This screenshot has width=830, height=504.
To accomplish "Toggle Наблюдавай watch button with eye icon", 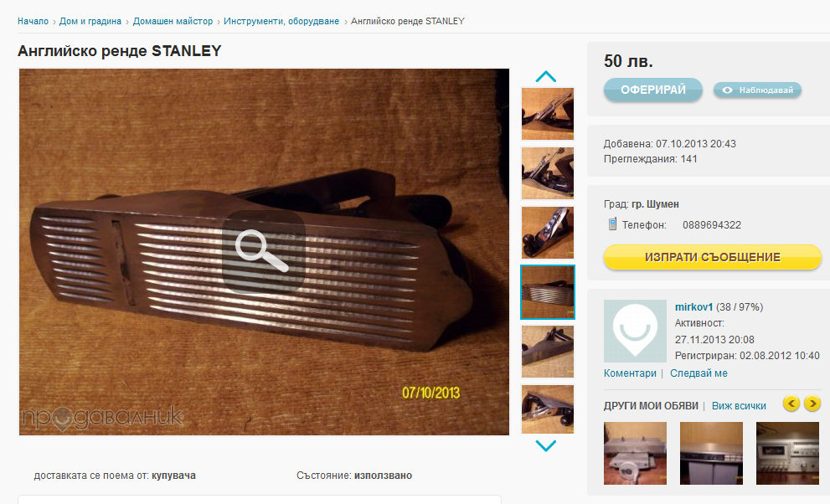I will pyautogui.click(x=757, y=90).
